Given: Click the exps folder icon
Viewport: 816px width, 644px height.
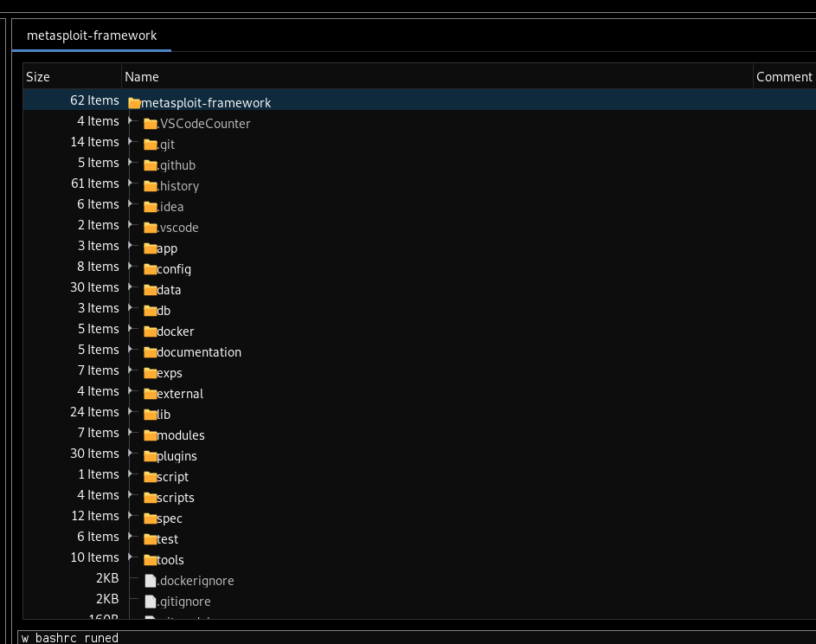Looking at the screenshot, I should (151, 373).
